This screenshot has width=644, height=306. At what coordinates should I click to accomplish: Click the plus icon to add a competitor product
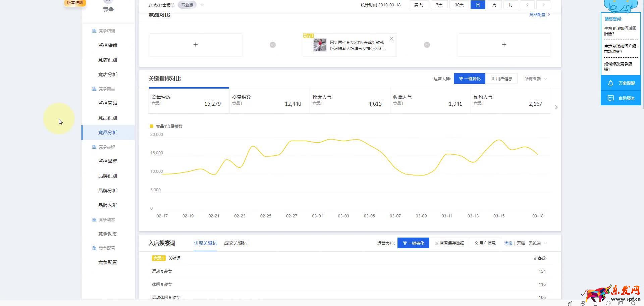(196, 44)
